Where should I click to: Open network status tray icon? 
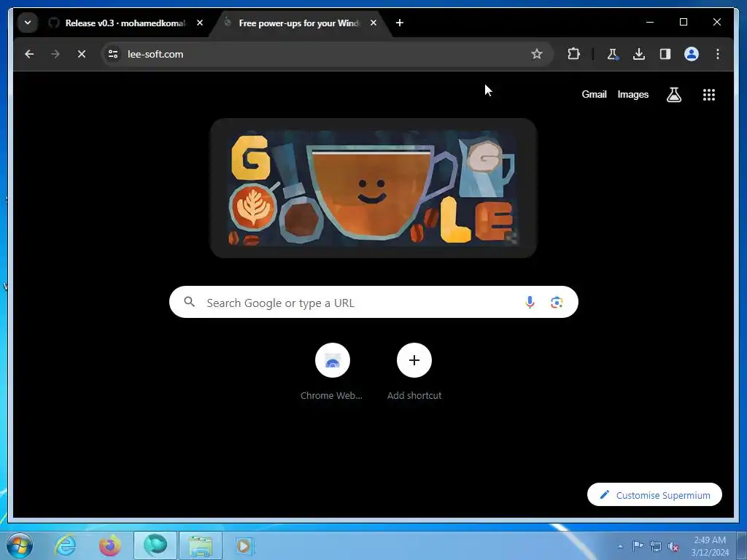[656, 546]
